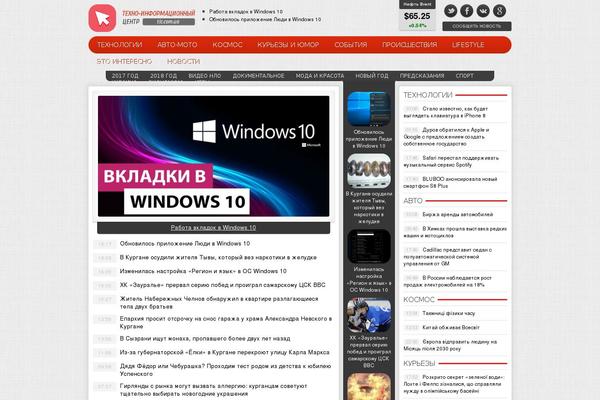This screenshot has height=400, width=600.
Task: Click the large Windows 10 banner image
Action: pyautogui.click(x=214, y=156)
